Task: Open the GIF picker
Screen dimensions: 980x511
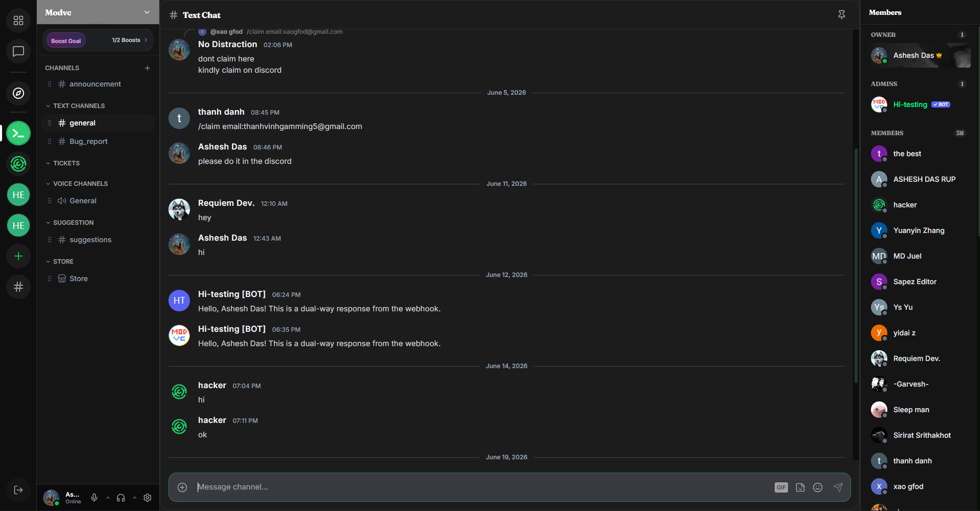Action: tap(781, 487)
